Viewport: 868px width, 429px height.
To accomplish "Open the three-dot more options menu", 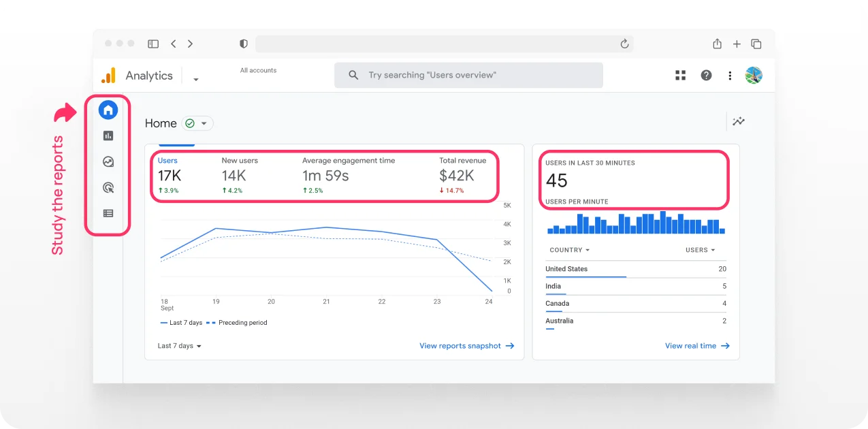I will (730, 76).
